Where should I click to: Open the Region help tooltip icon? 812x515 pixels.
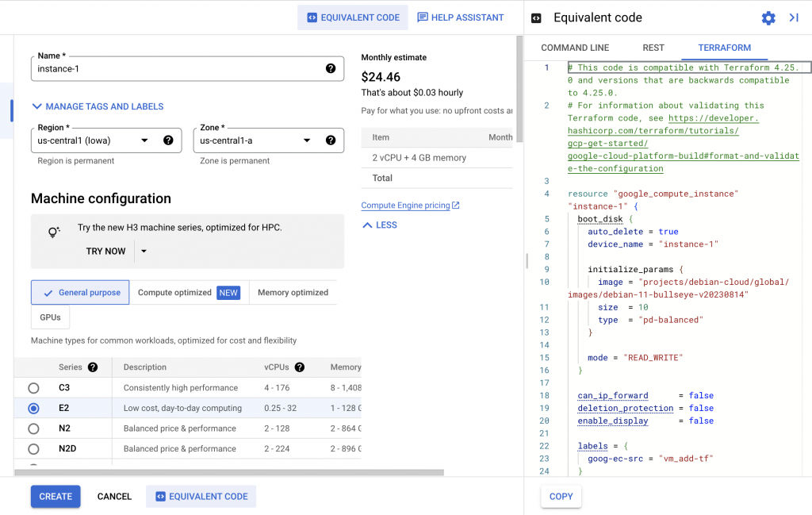point(168,140)
